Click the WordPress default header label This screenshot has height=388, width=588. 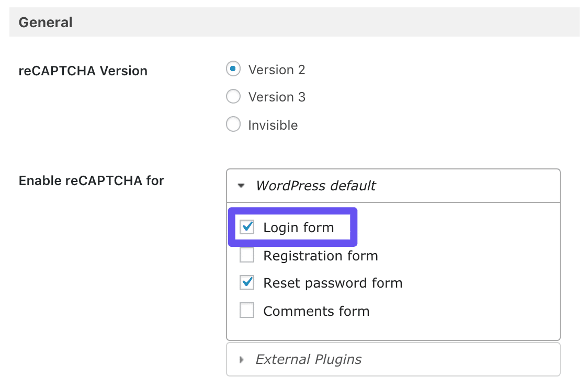click(x=315, y=185)
